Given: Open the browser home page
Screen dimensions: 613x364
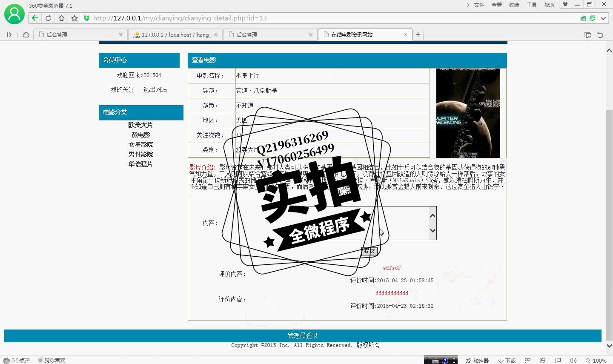Looking at the screenshot, I should click(61, 18).
